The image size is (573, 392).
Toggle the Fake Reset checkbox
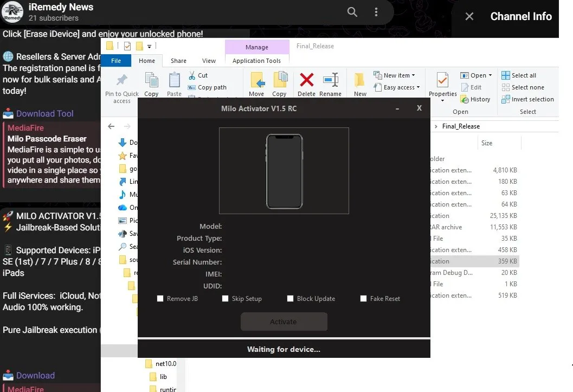[x=363, y=299]
